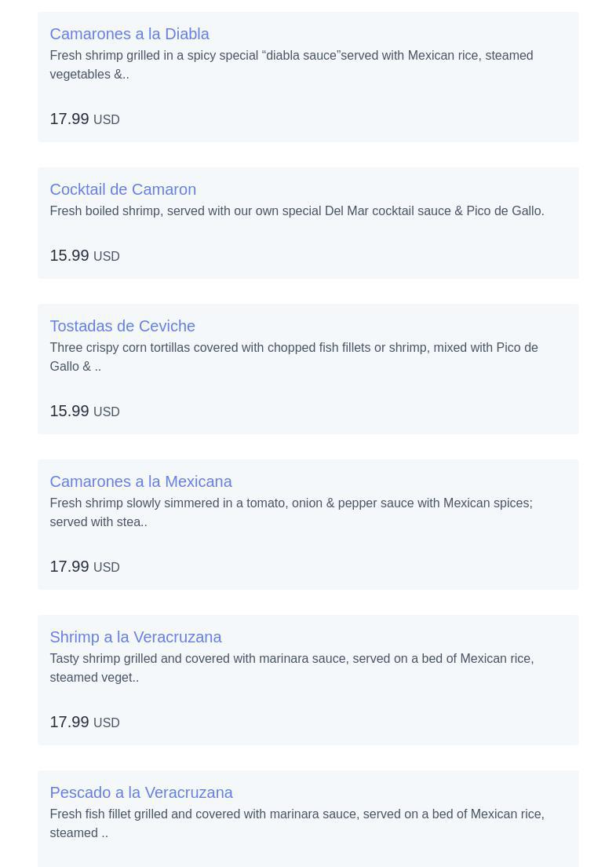Click the Tostadas de Ceviche 15.99 price
Viewport: 616px width, 867px height.
tap(85, 411)
